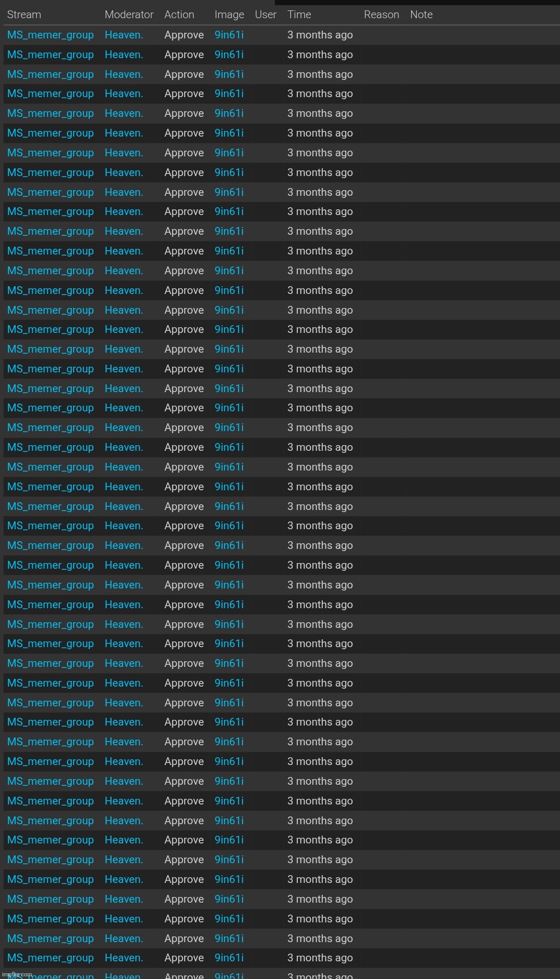The height and width of the screenshot is (979, 560).
Task: Open Heaven. link in third log row
Action: [x=124, y=74]
